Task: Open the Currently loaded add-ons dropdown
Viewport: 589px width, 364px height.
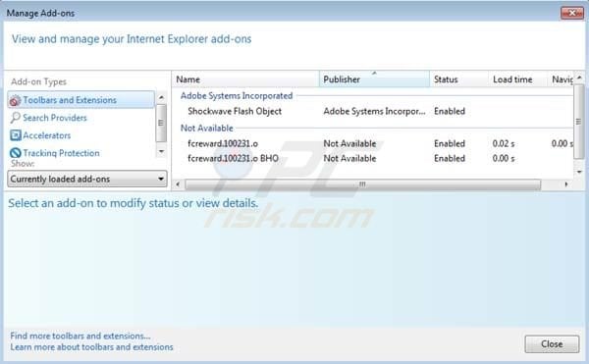Action: (x=87, y=179)
